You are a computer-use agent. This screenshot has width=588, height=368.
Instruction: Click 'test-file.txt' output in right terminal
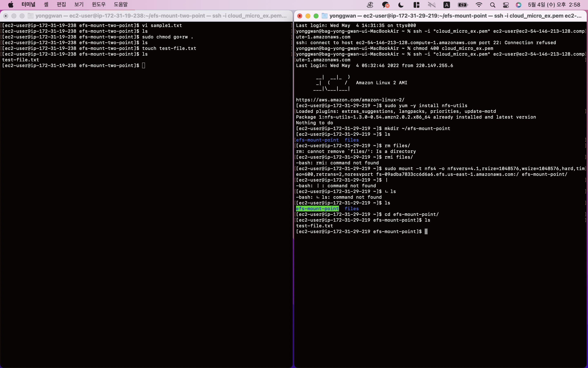(314, 226)
